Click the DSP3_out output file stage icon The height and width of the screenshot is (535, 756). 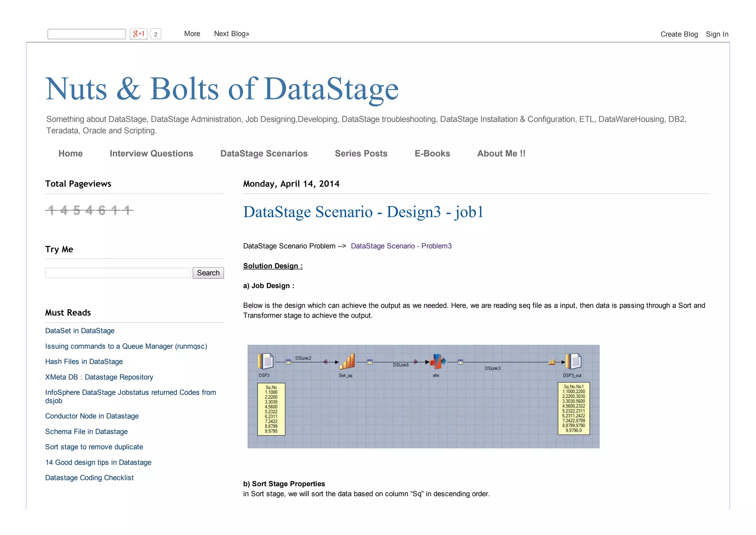click(x=573, y=361)
